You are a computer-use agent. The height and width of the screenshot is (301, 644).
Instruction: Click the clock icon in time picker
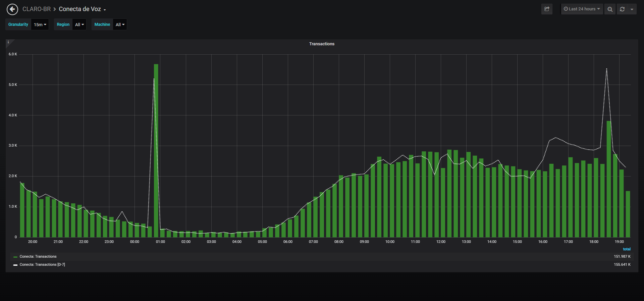click(x=566, y=9)
